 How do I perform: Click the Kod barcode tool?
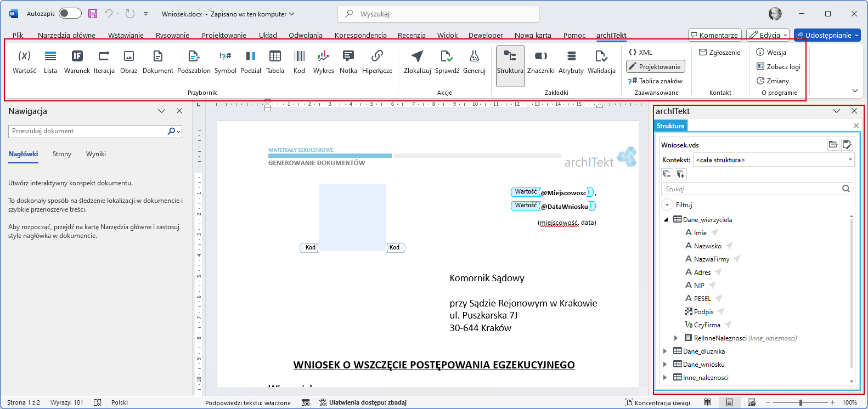[299, 61]
